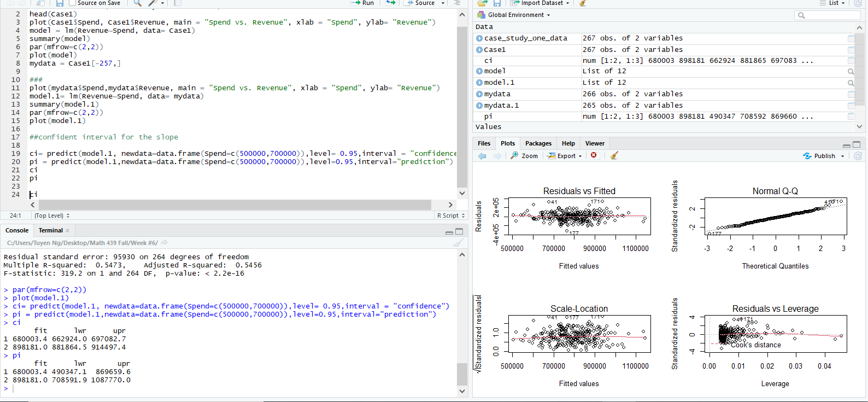Close the Terminal tab
The height and width of the screenshot is (402, 868).
[x=68, y=231]
